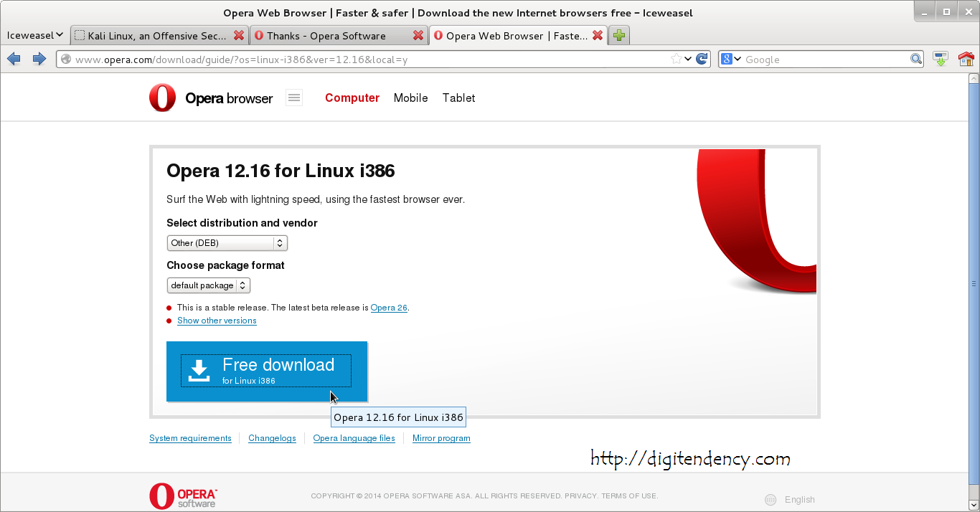Open the hamburger menu beside Opera browser
Screen dimensions: 980x512
[294, 98]
